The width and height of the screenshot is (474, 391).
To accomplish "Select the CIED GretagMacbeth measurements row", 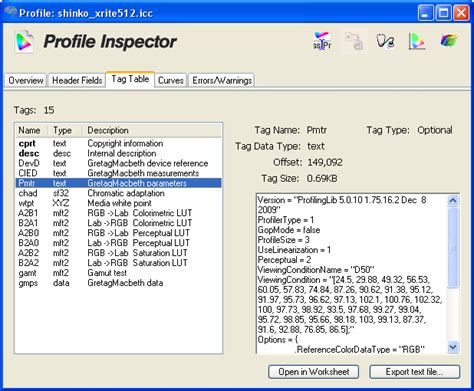I will coord(118,173).
